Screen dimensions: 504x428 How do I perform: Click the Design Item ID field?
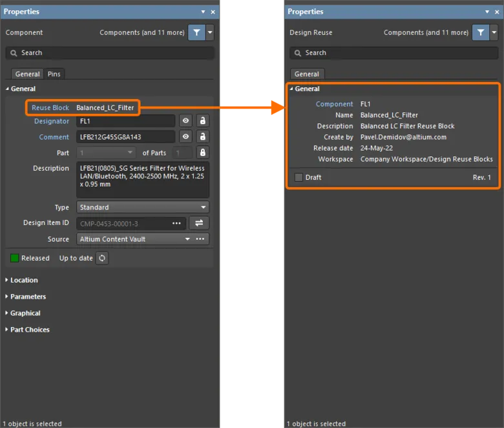tap(131, 223)
